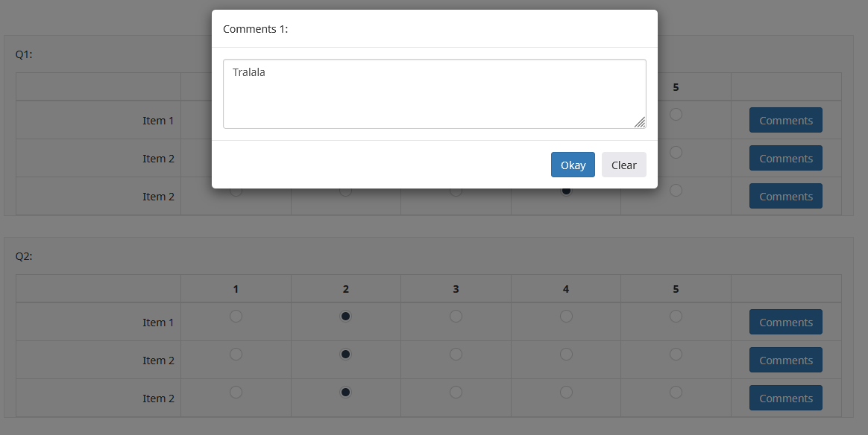Open Comments for Q1 Item 1
The height and width of the screenshot is (435, 868).
pyautogui.click(x=785, y=121)
